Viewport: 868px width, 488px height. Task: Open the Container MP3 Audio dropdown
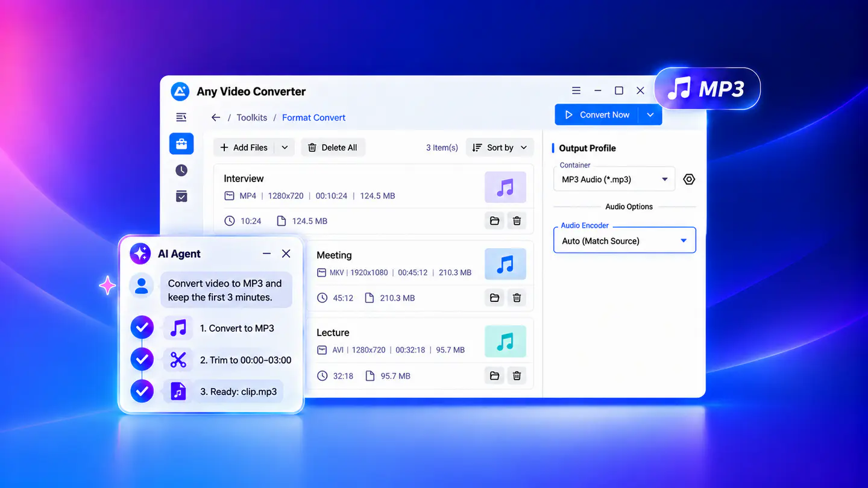click(x=614, y=180)
